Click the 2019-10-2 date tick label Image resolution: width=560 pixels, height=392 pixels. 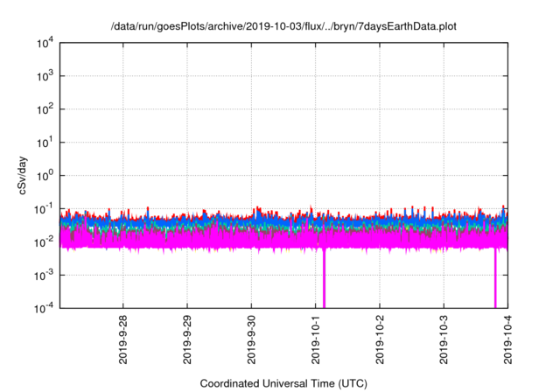click(x=380, y=339)
